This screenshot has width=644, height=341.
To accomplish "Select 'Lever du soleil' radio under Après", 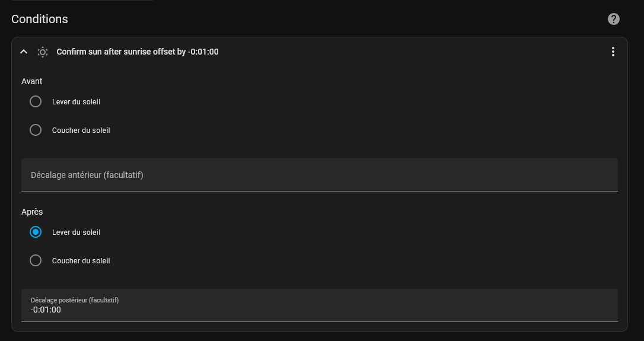I will [x=36, y=232].
